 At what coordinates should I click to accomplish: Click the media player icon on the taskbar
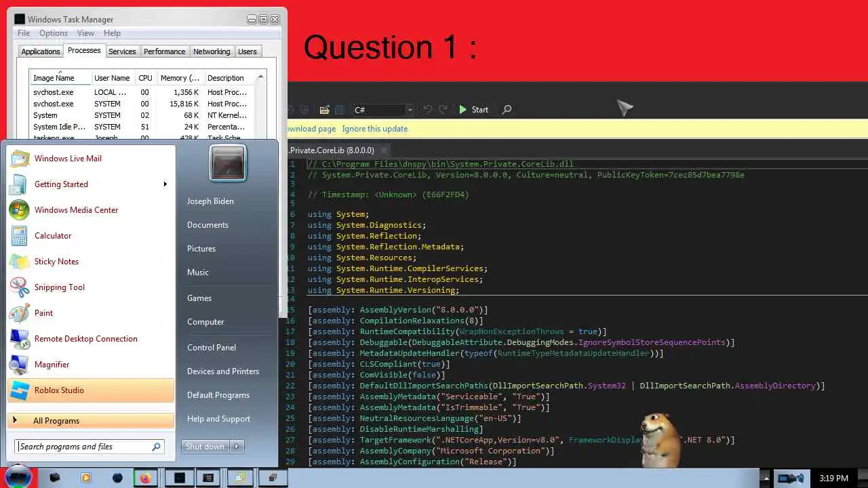click(x=86, y=478)
